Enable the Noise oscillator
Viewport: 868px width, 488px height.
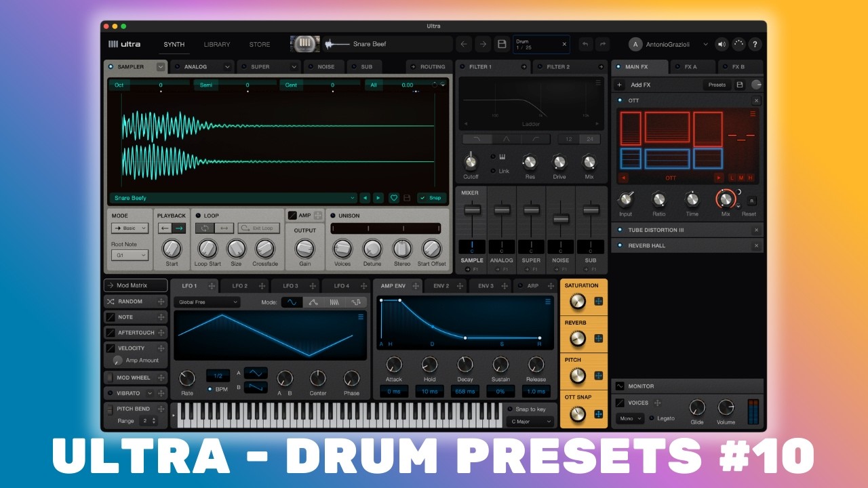pyautogui.click(x=311, y=66)
